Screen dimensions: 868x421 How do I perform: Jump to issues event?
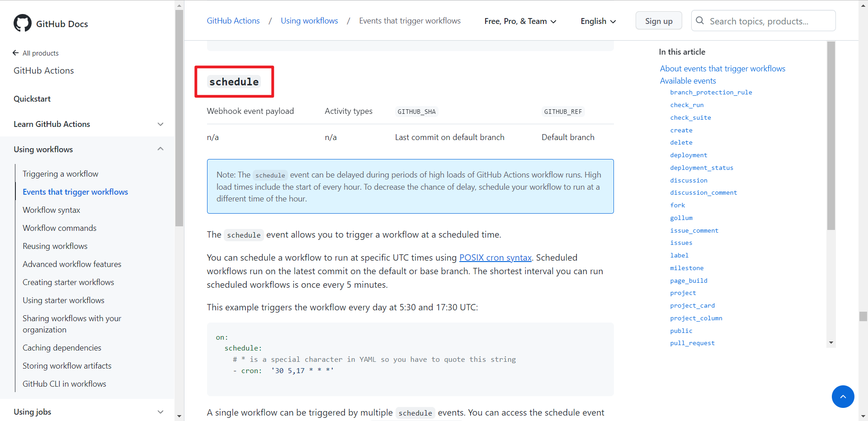(x=681, y=243)
